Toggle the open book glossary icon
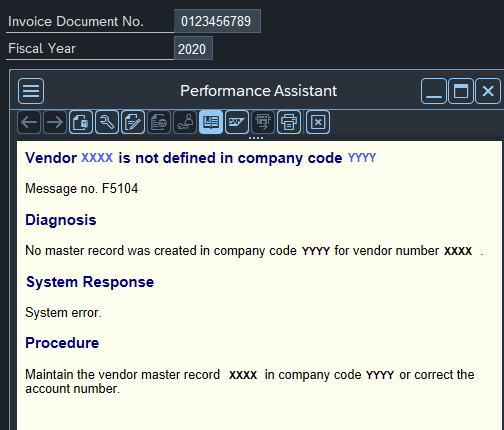Viewport: 504px width, 430px height. tap(211, 122)
